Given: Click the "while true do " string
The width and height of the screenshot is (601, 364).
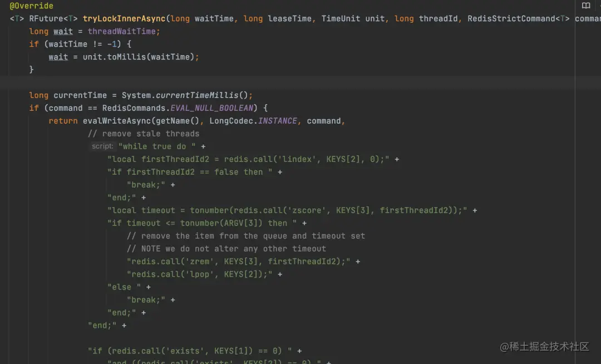Looking at the screenshot, I should coord(157,146).
